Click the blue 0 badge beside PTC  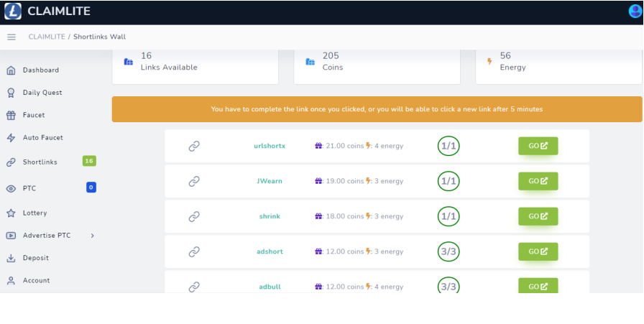point(91,188)
